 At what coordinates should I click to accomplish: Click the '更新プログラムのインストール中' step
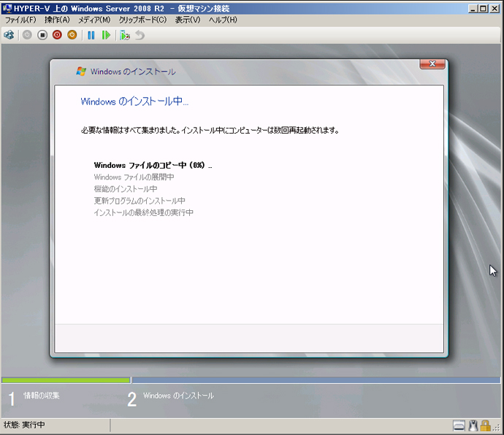point(140,201)
